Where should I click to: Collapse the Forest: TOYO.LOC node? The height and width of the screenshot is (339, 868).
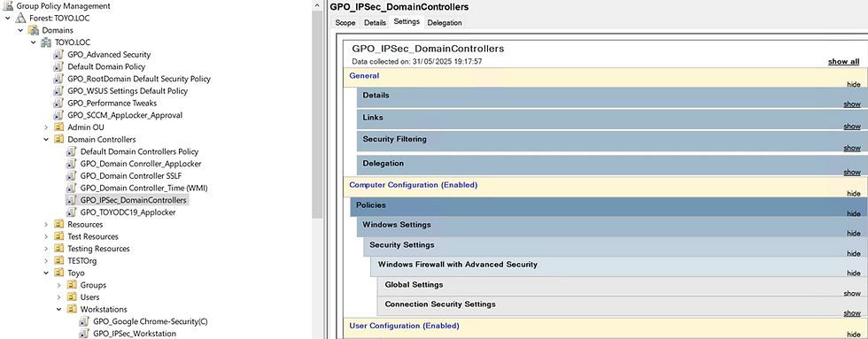[x=8, y=19]
